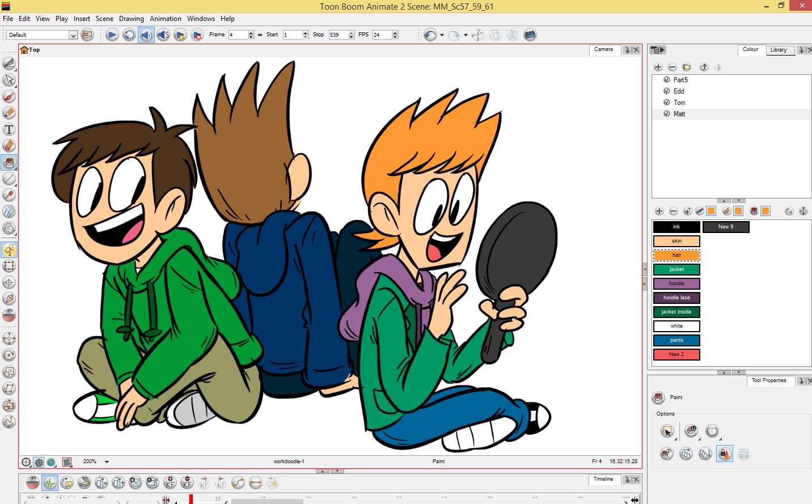812x504 pixels.
Task: Click Add Keyframe button in timeline toolbar
Action: 170,483
